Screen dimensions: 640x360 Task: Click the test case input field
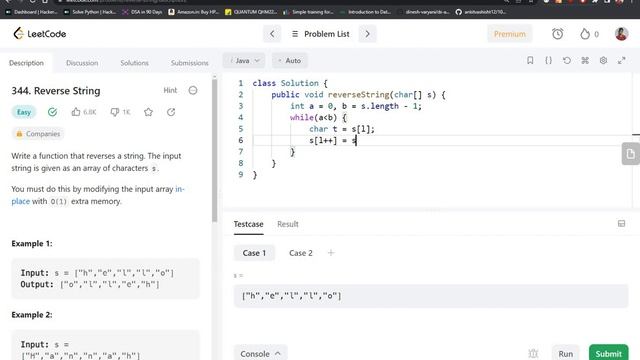(431, 296)
